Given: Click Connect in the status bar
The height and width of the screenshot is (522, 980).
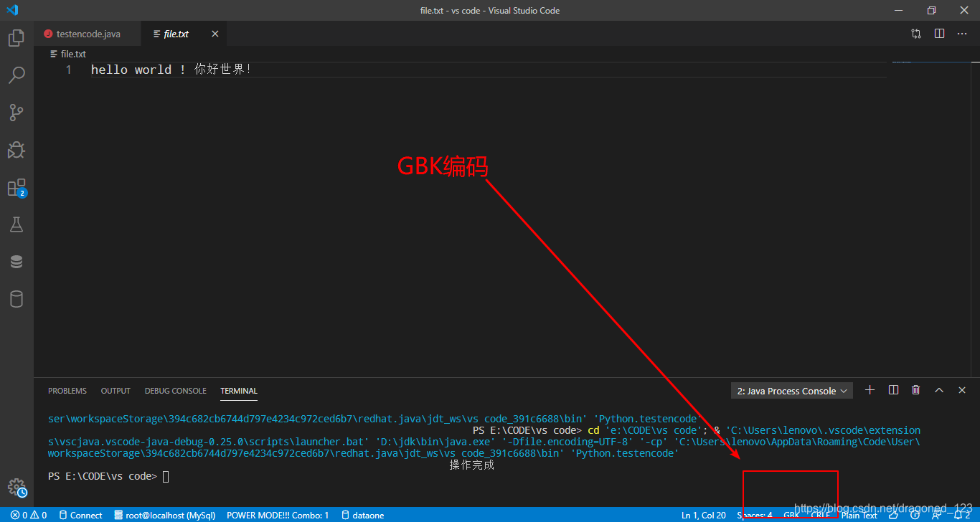Looking at the screenshot, I should pyautogui.click(x=80, y=515).
